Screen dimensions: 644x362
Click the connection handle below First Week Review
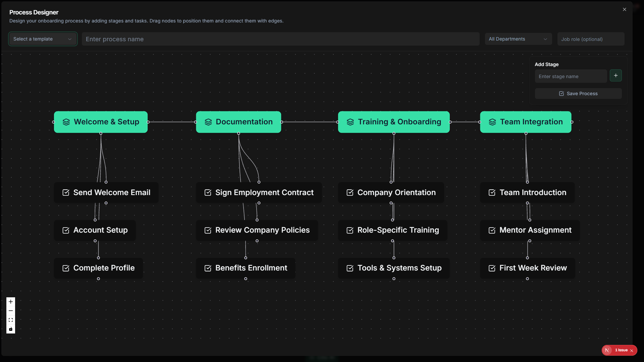pyautogui.click(x=527, y=279)
